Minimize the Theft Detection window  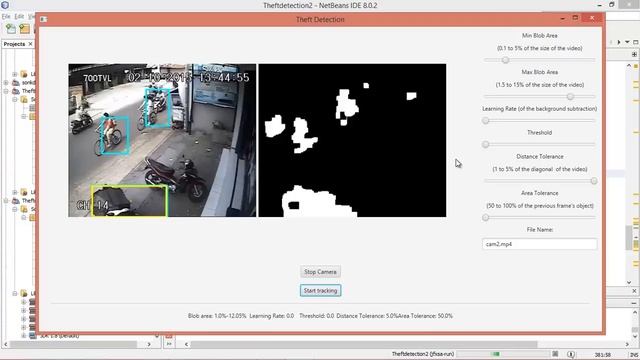point(562,18)
